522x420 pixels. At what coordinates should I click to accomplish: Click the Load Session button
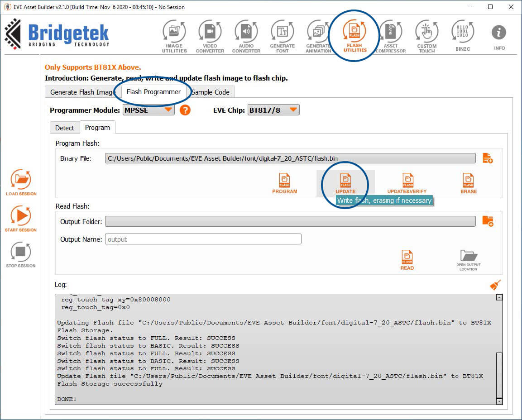point(21,182)
